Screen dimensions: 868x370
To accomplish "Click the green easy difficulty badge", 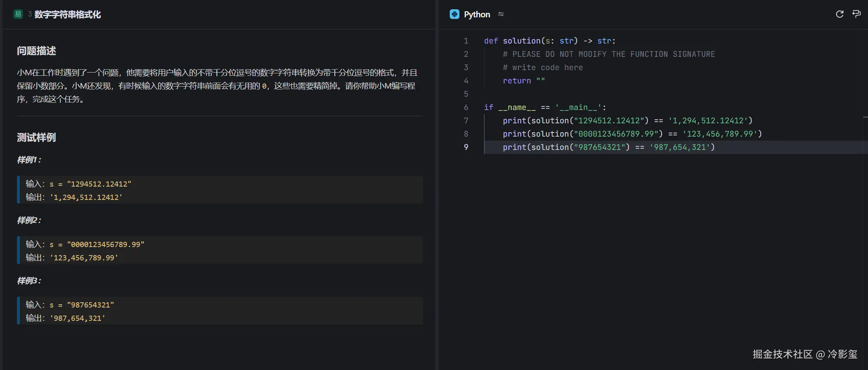I will (18, 15).
